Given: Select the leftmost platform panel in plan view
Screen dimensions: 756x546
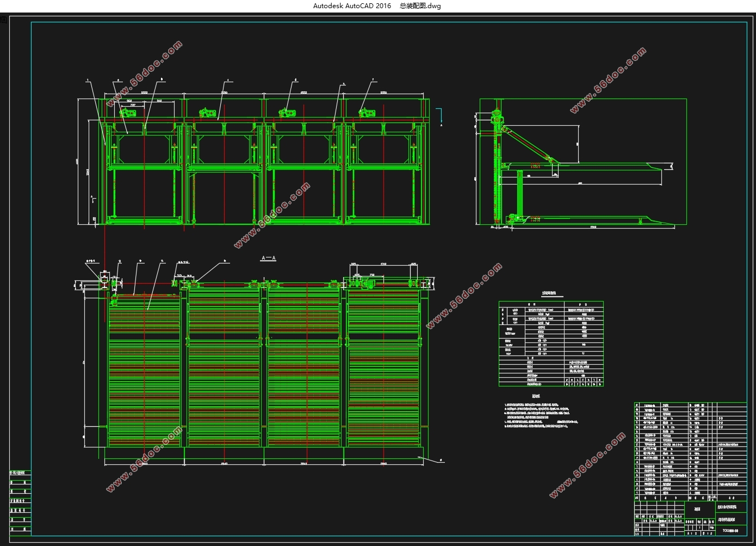Looking at the screenshot, I should coord(144,369).
